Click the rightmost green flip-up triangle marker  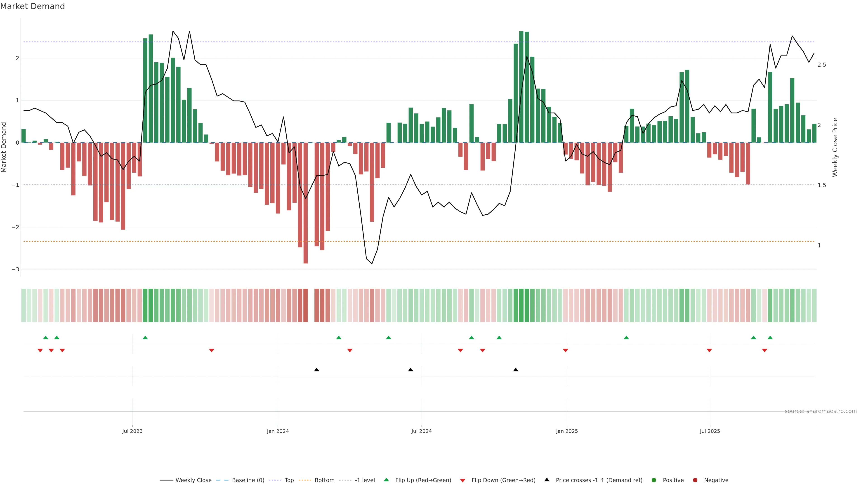point(770,338)
